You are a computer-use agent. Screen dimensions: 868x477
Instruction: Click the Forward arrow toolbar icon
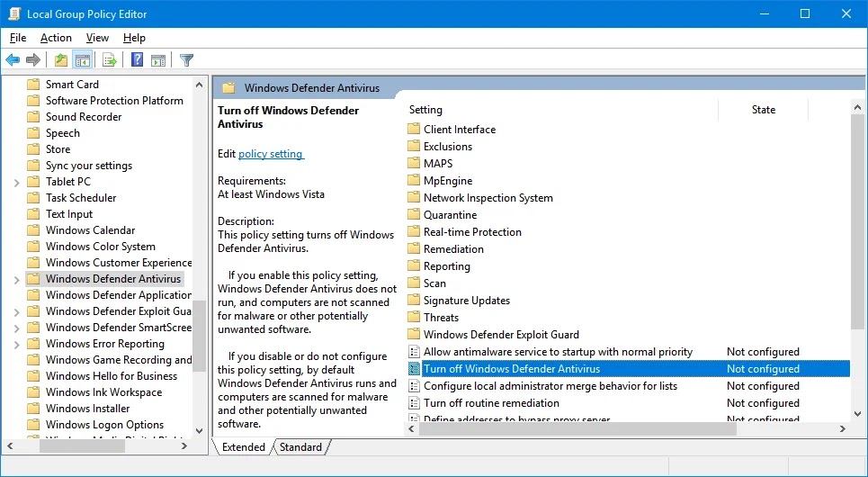coord(33,59)
